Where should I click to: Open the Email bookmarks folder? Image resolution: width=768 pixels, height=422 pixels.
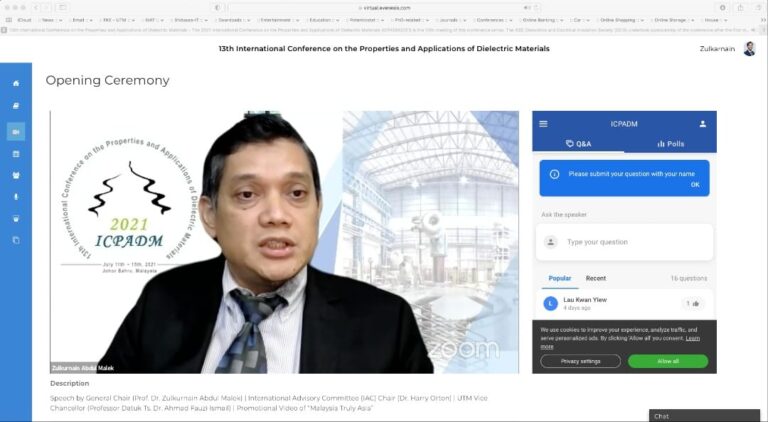tap(82, 20)
